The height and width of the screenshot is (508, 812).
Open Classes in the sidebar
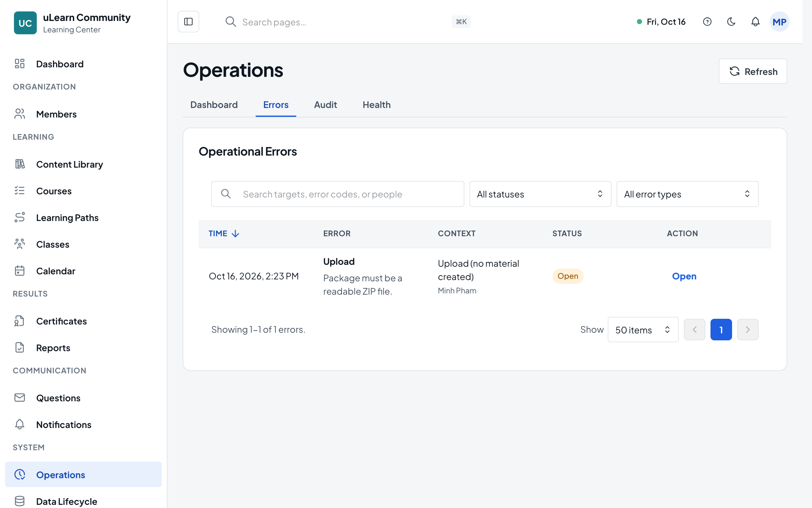click(x=83, y=244)
